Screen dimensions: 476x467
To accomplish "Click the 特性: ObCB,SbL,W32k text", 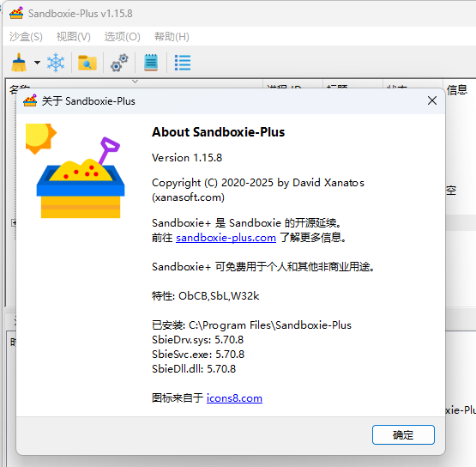I will 206,296.
